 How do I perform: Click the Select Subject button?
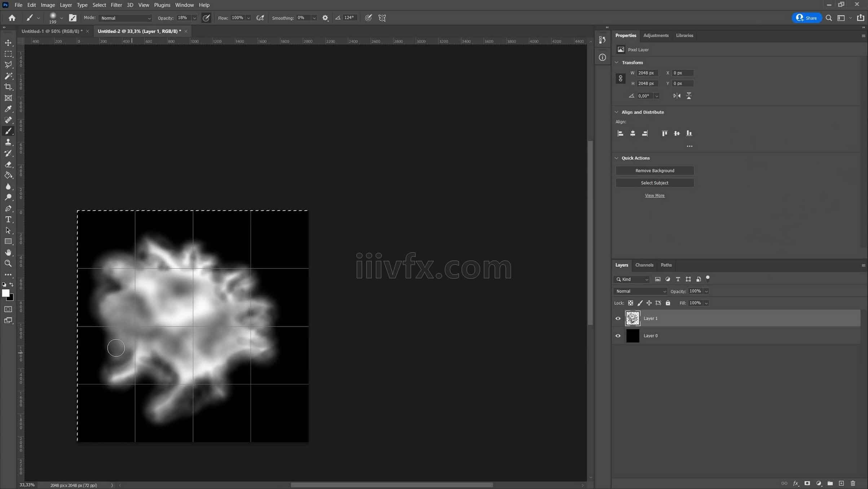click(x=655, y=183)
